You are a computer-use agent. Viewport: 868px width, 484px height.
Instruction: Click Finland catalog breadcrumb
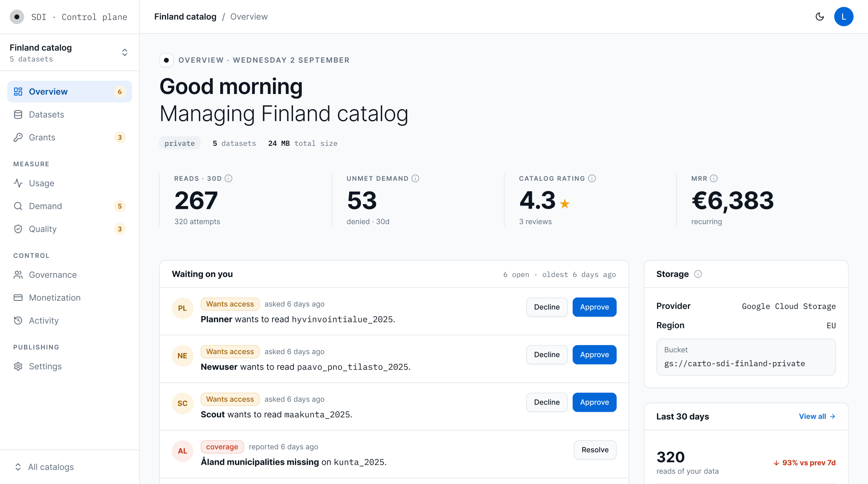tap(185, 16)
